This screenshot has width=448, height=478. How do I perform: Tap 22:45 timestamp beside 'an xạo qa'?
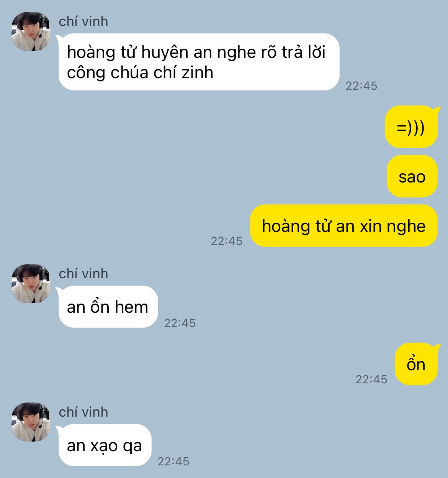tap(173, 461)
